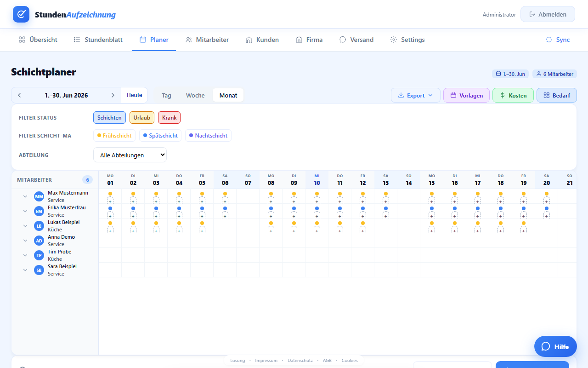Open the Impressum footer link
588x368 pixels.
click(266, 361)
